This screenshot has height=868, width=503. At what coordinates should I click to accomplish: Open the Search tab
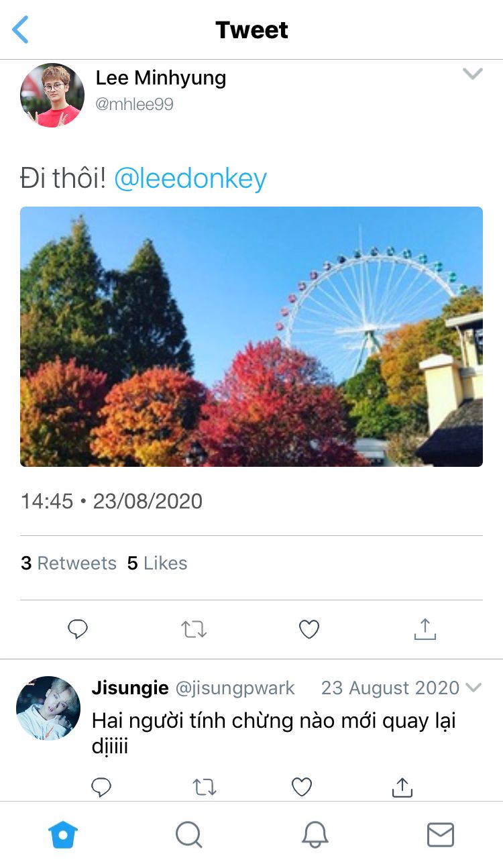[188, 835]
